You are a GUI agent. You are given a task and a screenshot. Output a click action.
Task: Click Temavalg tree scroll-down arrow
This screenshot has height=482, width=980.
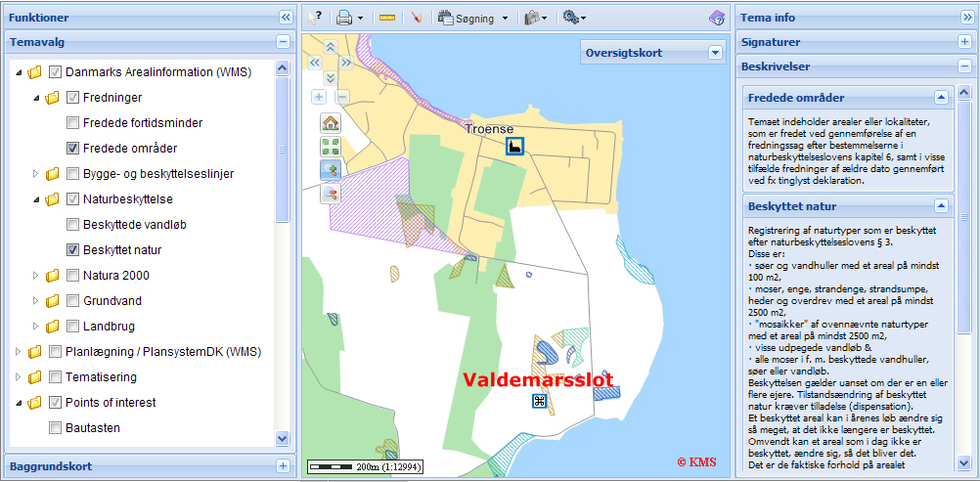pos(282,439)
